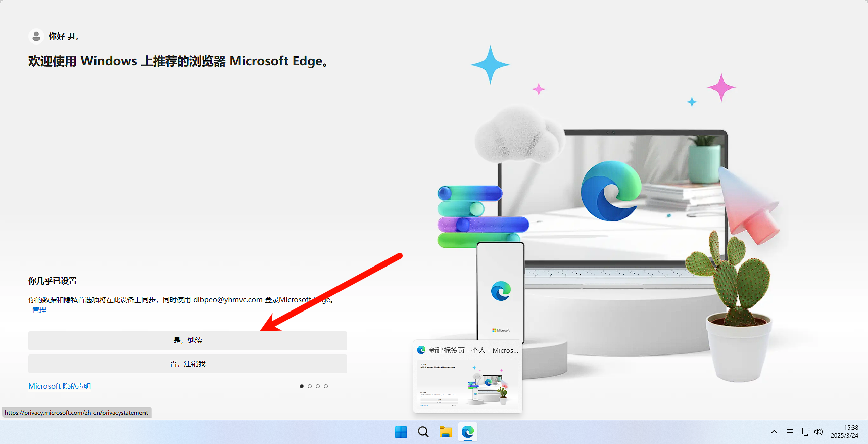Click the Edge icon in preview title

pos(421,350)
